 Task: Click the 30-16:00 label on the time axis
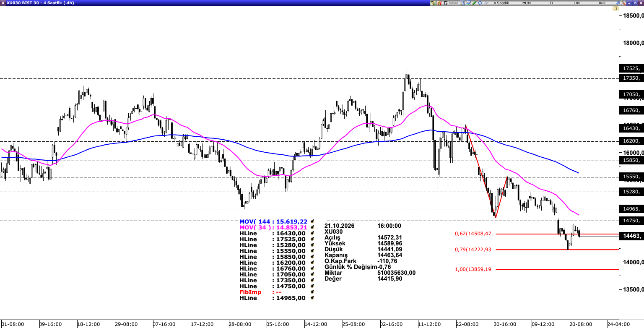[504, 324]
